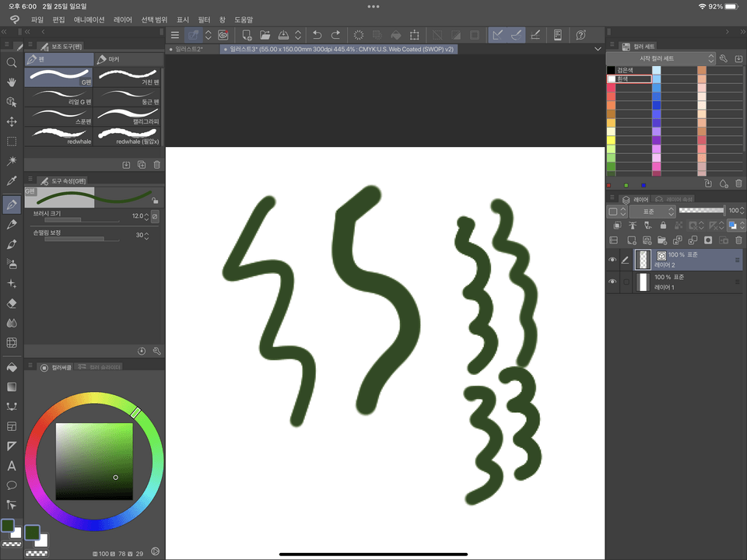Delete layer with trash icon
Image resolution: width=747 pixels, height=560 pixels.
[x=738, y=240]
